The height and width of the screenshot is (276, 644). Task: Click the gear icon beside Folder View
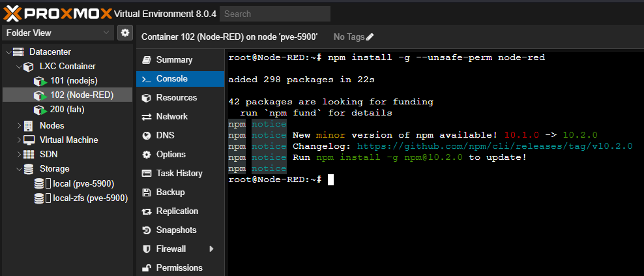(125, 33)
